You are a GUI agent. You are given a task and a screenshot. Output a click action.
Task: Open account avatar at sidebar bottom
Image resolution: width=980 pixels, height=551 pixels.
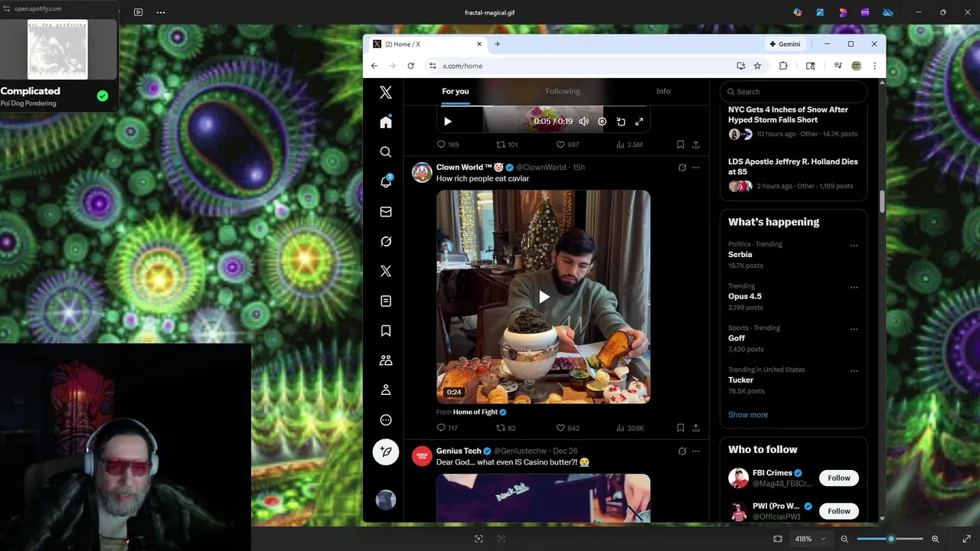coord(386,500)
